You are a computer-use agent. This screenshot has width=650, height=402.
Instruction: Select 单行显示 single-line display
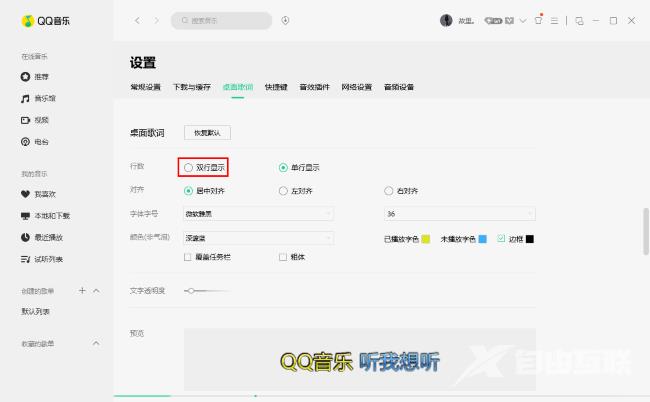(x=299, y=167)
